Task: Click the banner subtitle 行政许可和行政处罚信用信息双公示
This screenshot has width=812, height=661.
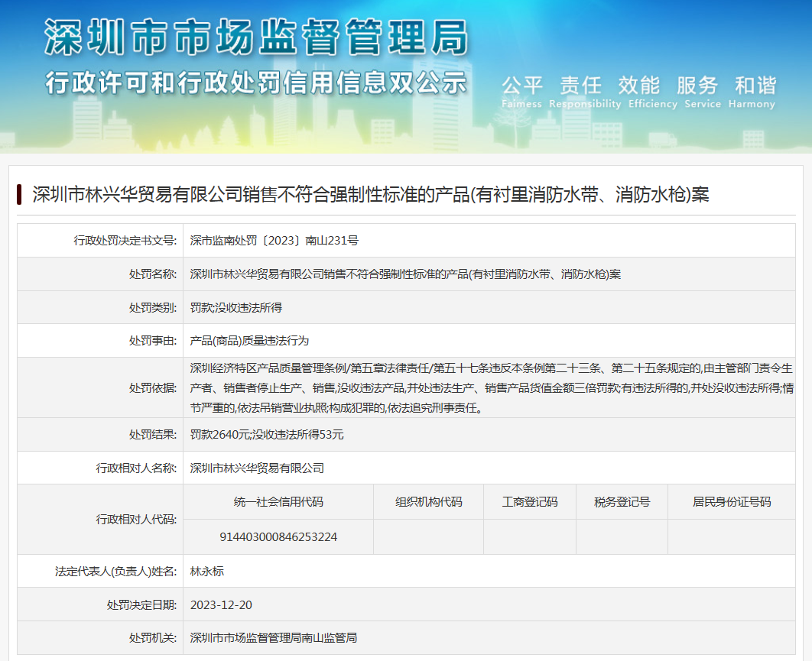Action: click(256, 83)
